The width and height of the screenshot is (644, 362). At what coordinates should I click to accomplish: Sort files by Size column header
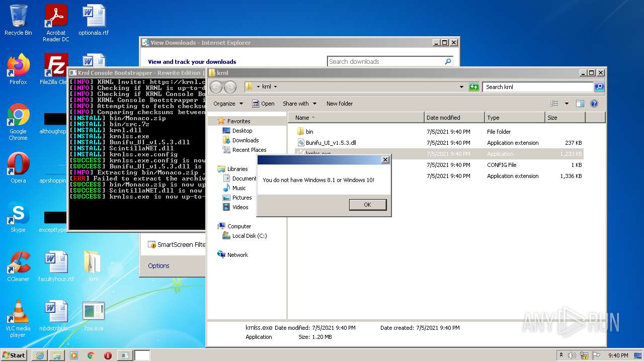click(565, 118)
